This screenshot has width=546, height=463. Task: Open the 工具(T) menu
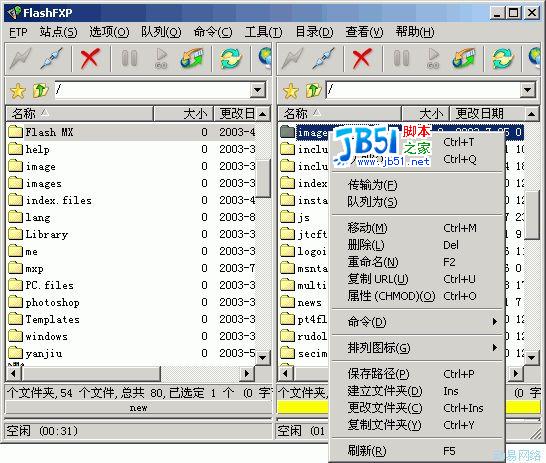(x=263, y=32)
